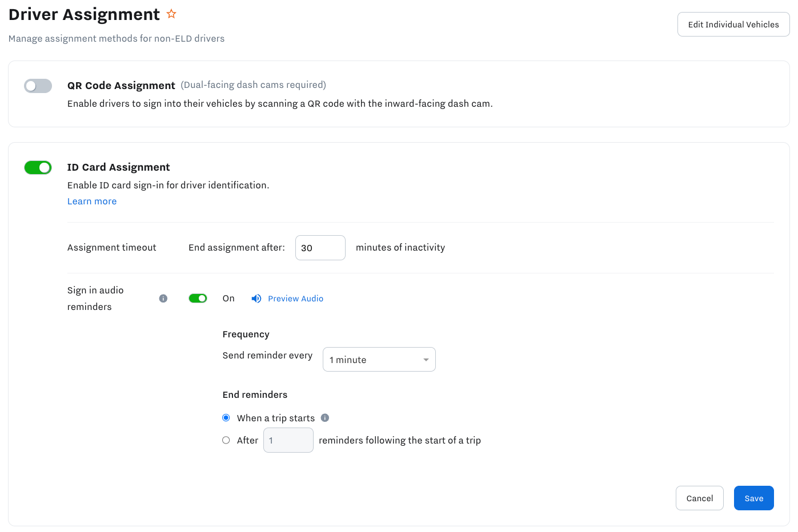This screenshot has width=798, height=532.
Task: Click the info icon after When a trip starts
Action: click(325, 417)
